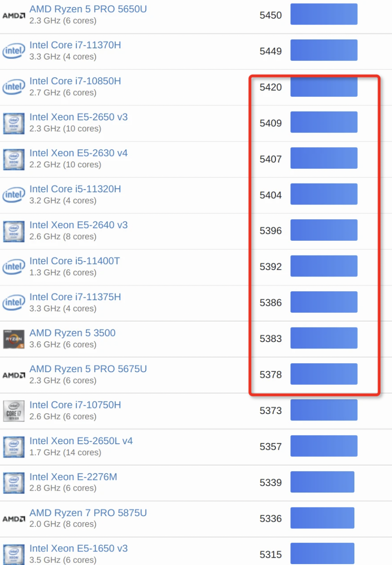The height and width of the screenshot is (565, 392).
Task: Open the Intel Xeon E5-2630 v4 link
Action: (x=78, y=153)
